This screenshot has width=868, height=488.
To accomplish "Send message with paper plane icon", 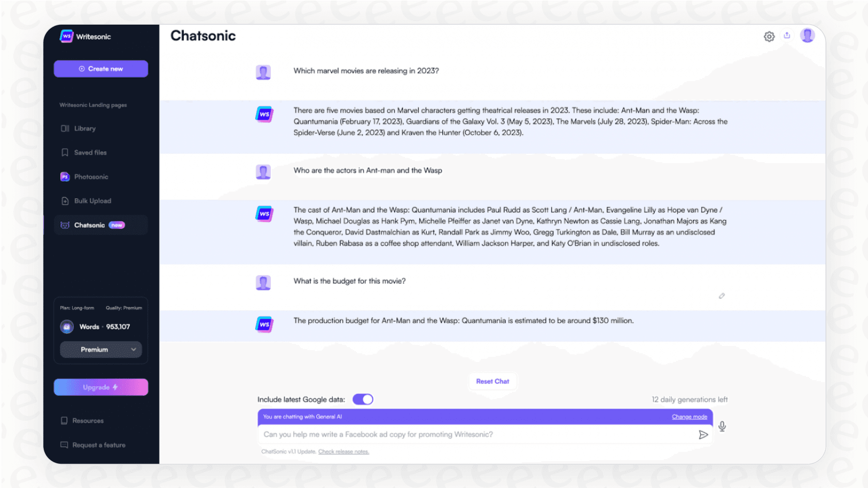I will [703, 435].
